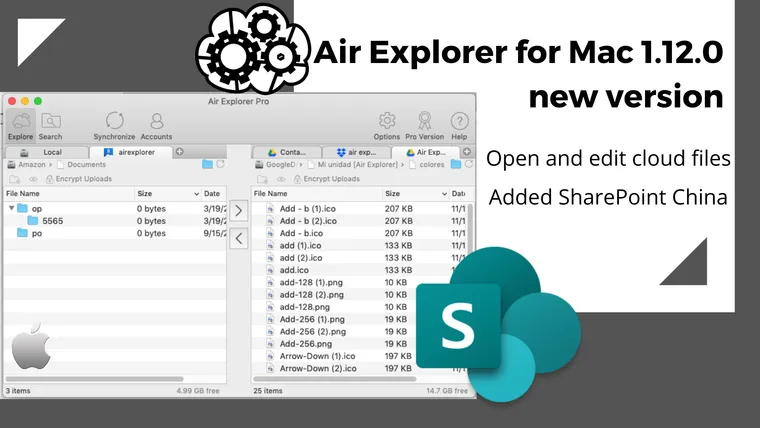Open the Search tool
The height and width of the screenshot is (428, 760).
[50, 126]
